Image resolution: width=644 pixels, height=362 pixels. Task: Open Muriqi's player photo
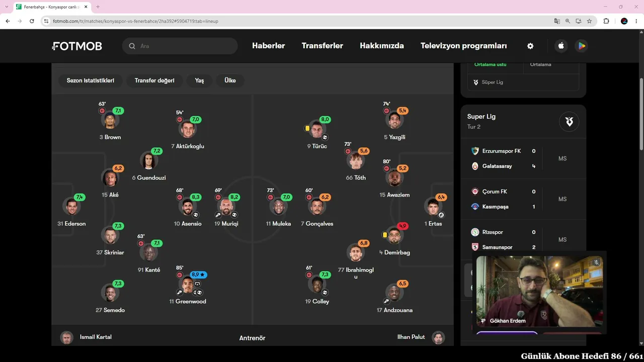(226, 207)
